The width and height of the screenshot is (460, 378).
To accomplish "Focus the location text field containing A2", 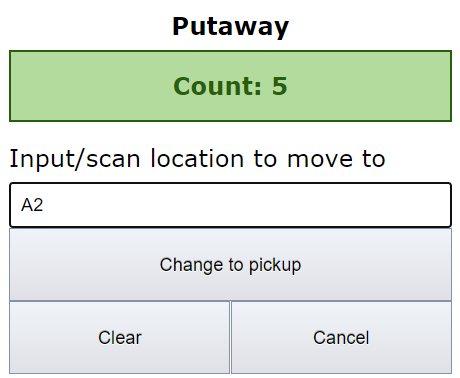I will (x=230, y=205).
